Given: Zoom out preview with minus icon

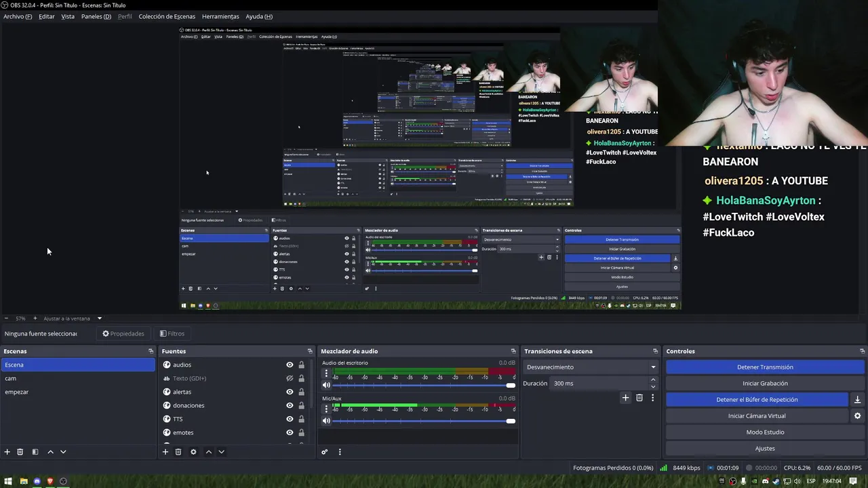Looking at the screenshot, I should (x=6, y=319).
